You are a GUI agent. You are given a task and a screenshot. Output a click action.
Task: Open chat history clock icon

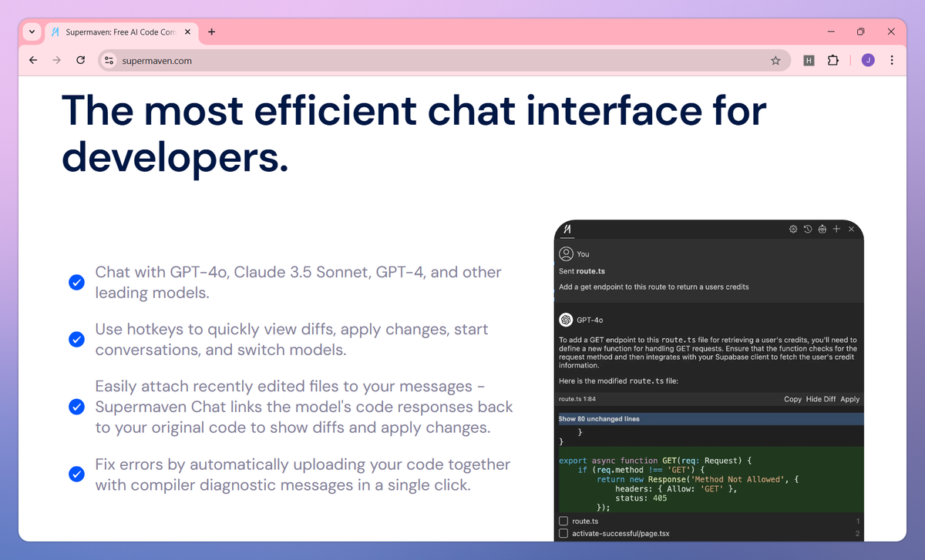[807, 229]
